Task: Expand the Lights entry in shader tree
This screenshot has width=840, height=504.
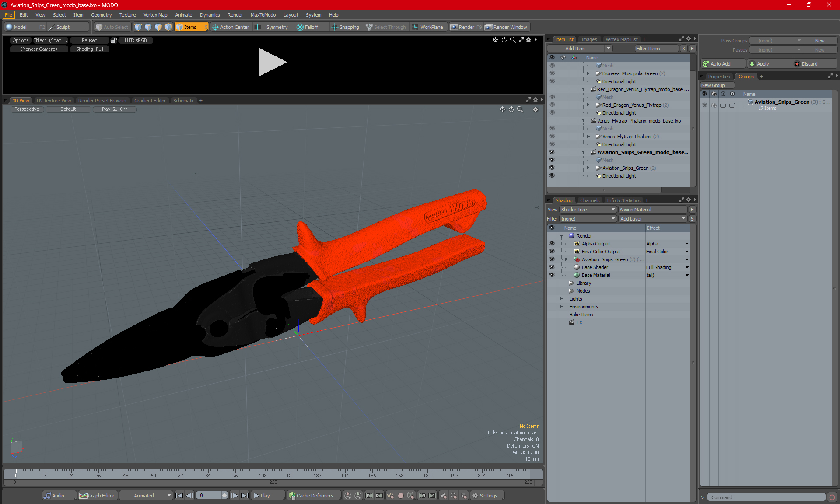Action: pos(561,299)
